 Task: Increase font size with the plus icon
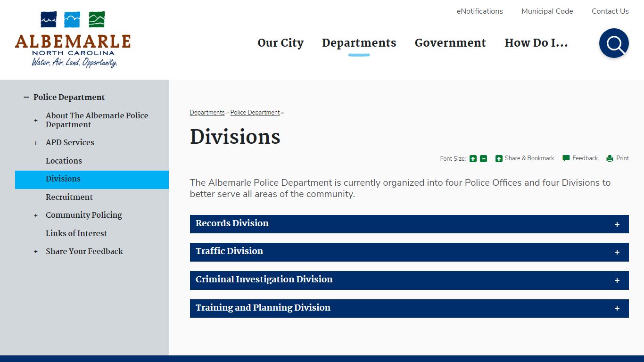(x=473, y=159)
